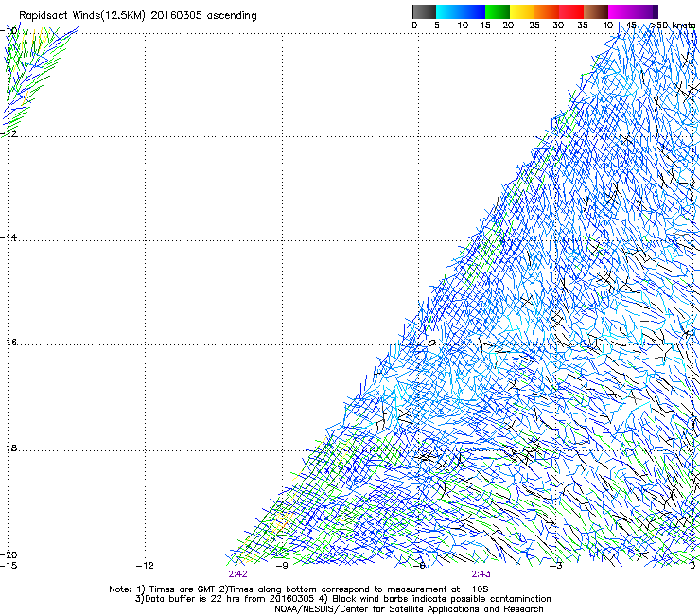Select the cyan legend color segment
This screenshot has height=615, width=700.
click(x=448, y=11)
